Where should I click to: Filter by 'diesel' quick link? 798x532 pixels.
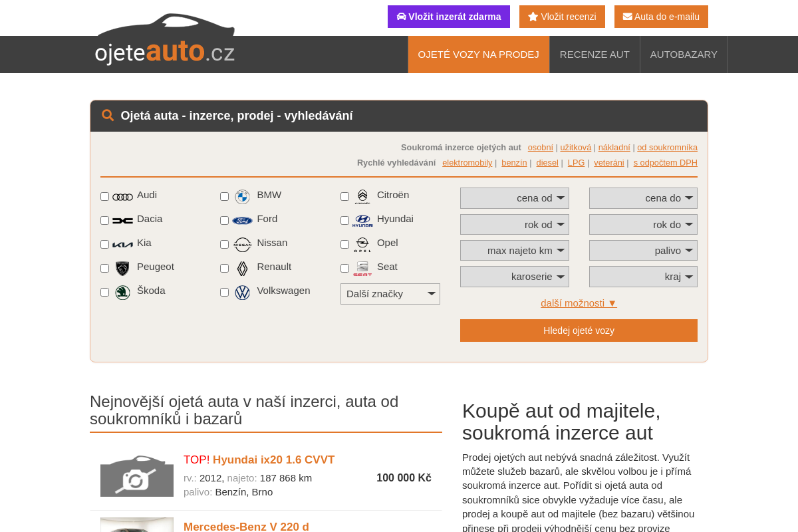click(x=547, y=163)
